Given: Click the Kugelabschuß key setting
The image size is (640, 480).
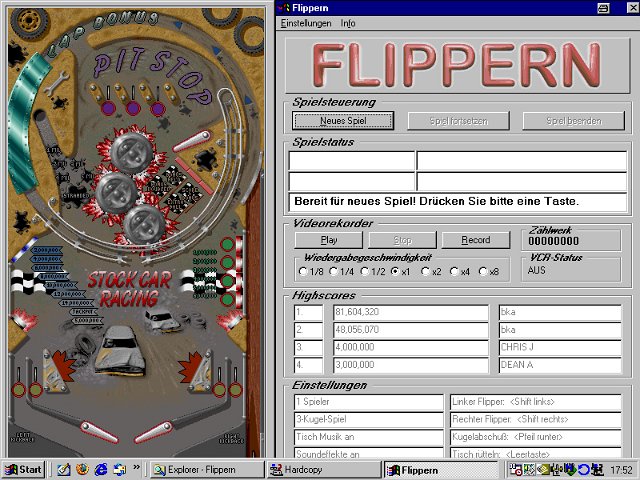Looking at the screenshot, I should (536, 437).
